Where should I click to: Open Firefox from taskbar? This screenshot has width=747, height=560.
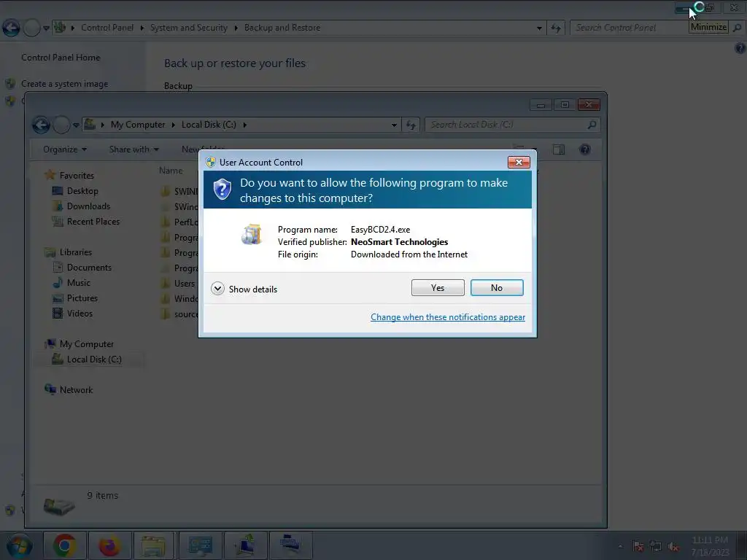[109, 545]
